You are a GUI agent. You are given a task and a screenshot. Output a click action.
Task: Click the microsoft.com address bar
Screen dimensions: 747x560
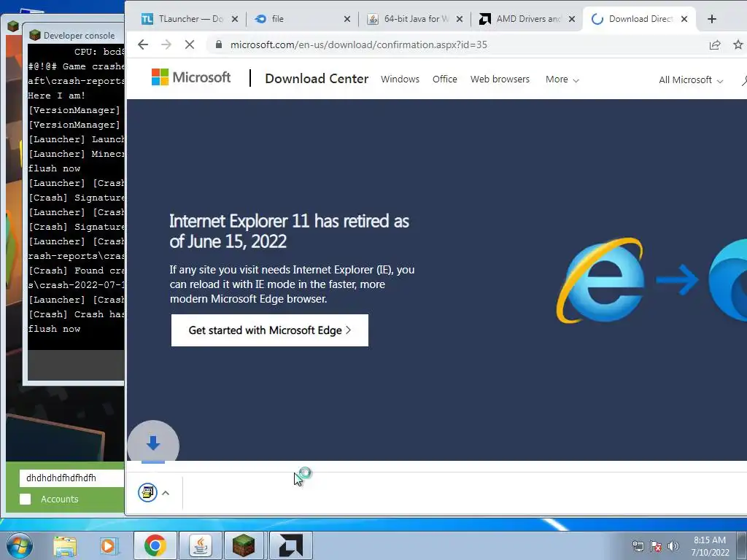358,44
